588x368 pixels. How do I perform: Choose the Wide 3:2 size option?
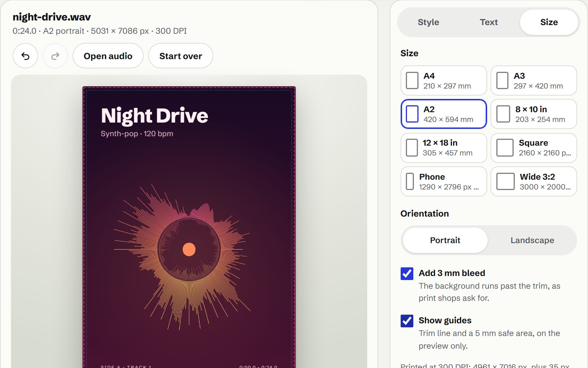534,181
